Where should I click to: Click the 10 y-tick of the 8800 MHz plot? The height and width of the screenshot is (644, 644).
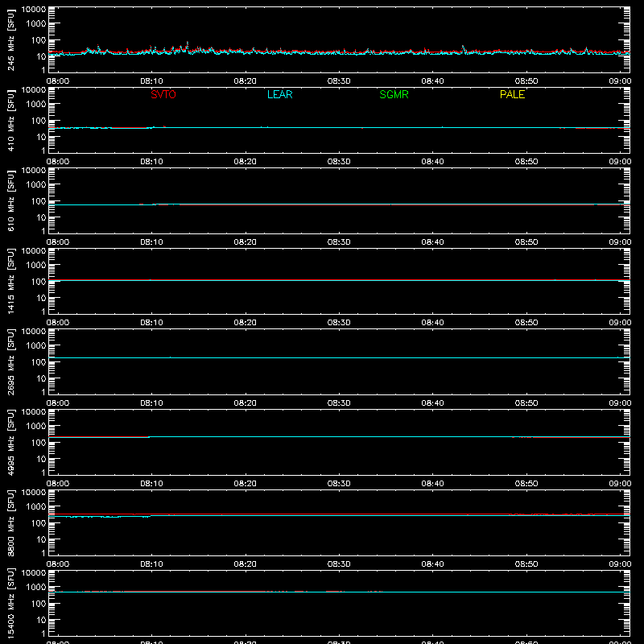(41, 539)
